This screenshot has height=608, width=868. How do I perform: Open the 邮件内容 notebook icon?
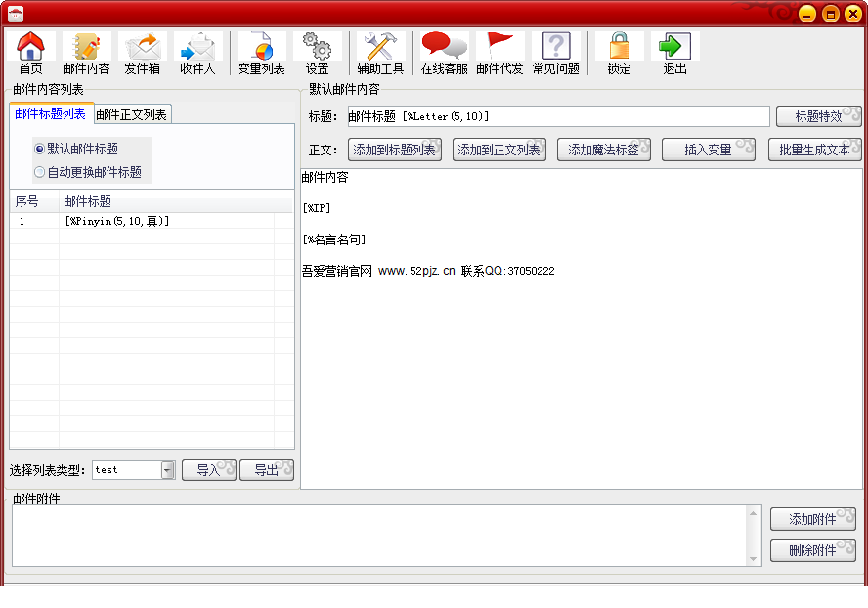86,53
